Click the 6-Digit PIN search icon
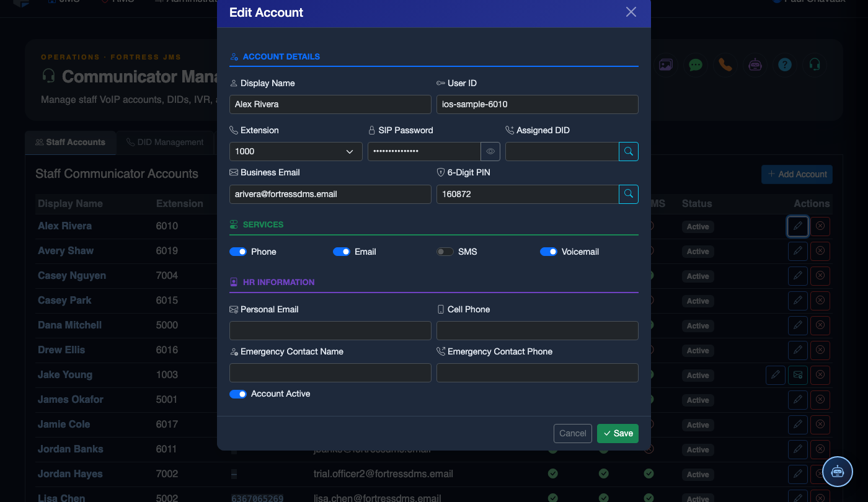This screenshot has width=868, height=502. (x=629, y=194)
